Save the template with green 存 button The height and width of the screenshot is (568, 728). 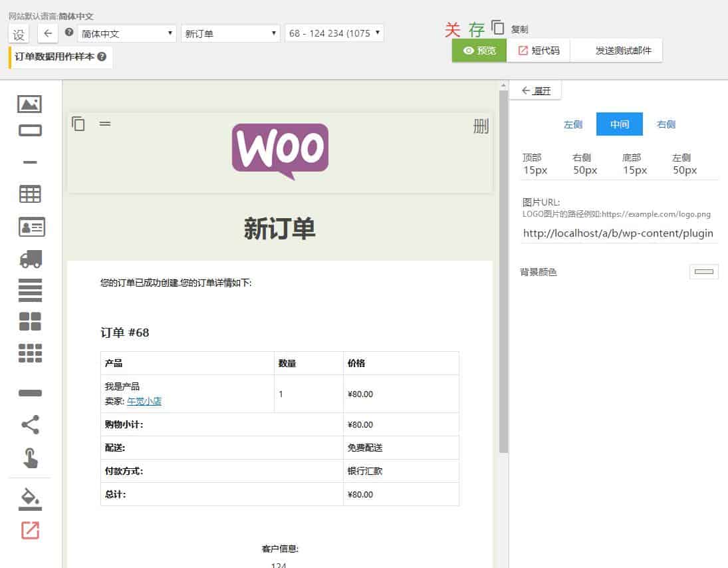point(476,29)
